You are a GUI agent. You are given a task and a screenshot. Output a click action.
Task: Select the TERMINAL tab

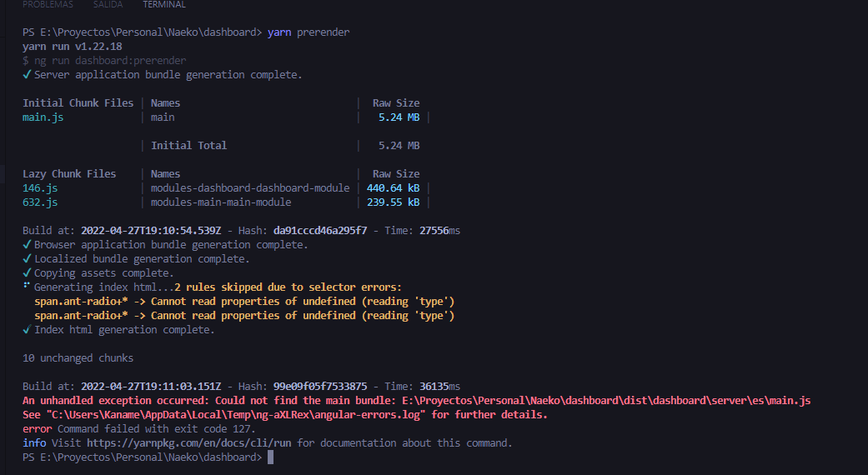[164, 4]
